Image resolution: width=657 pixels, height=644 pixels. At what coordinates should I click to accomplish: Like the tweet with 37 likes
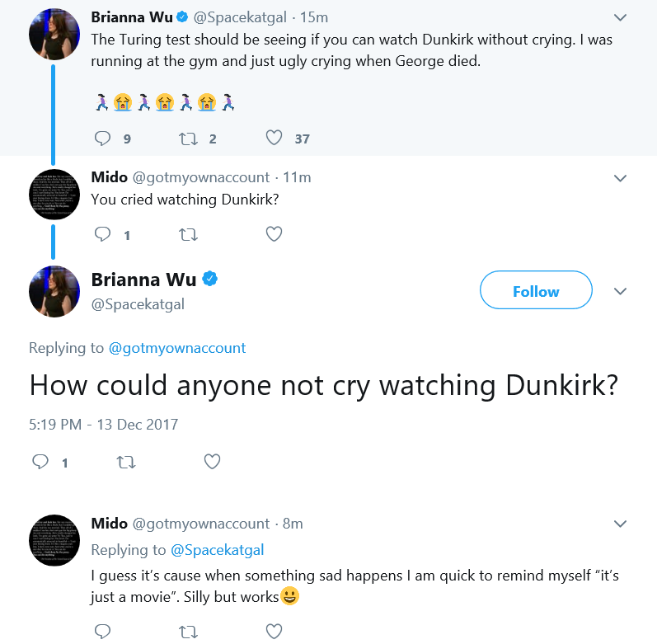tap(274, 138)
